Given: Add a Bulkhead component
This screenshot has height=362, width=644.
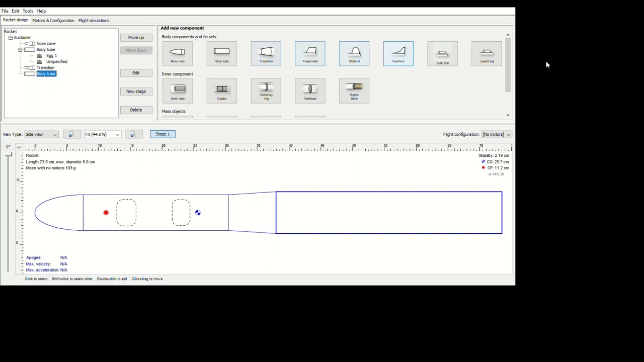Looking at the screenshot, I should tap(310, 91).
